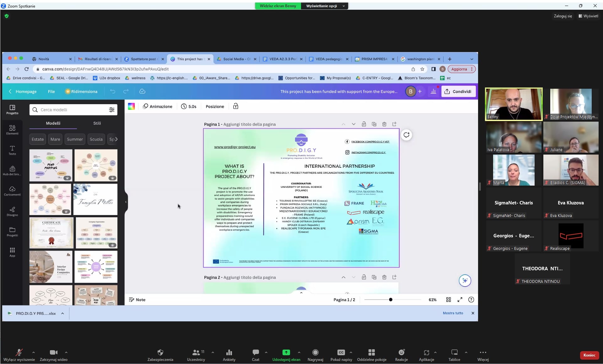This screenshot has width=603, height=364.
Task: Select the Testo tool in Canva sidebar
Action: [x=12, y=150]
